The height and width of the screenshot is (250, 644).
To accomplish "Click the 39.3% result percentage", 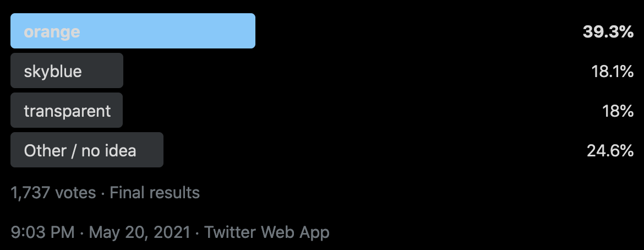I will coord(608,32).
